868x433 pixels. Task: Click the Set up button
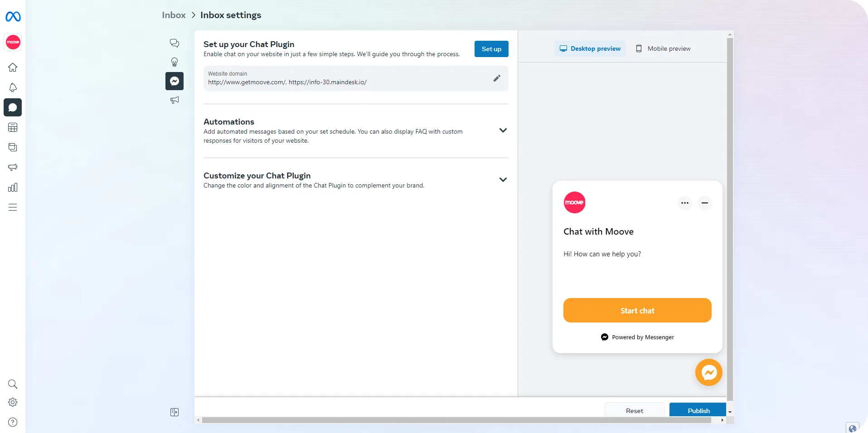491,48
